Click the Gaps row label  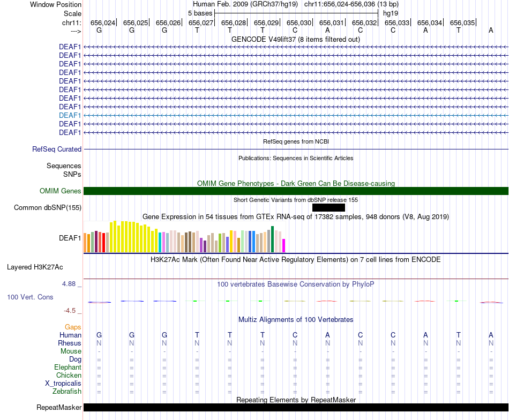[73, 327]
